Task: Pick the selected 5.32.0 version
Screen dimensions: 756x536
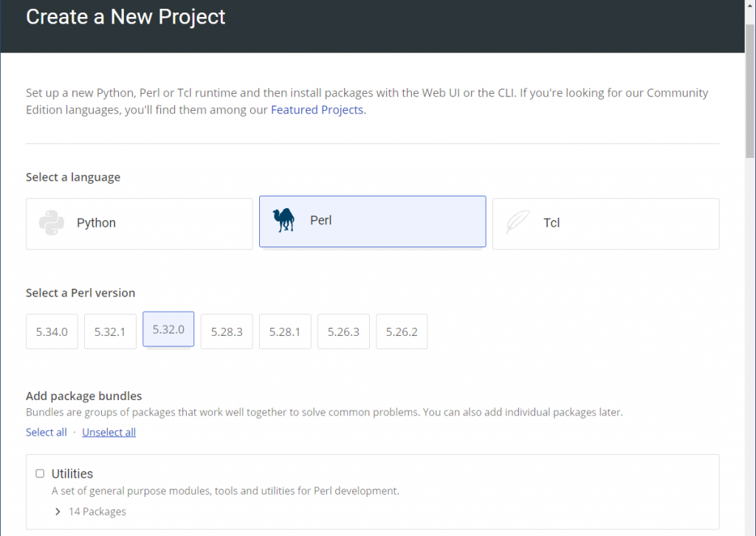Action: point(168,329)
